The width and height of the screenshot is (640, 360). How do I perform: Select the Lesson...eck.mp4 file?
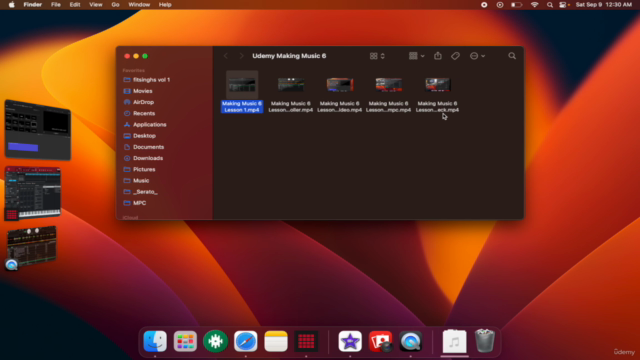coord(437,94)
